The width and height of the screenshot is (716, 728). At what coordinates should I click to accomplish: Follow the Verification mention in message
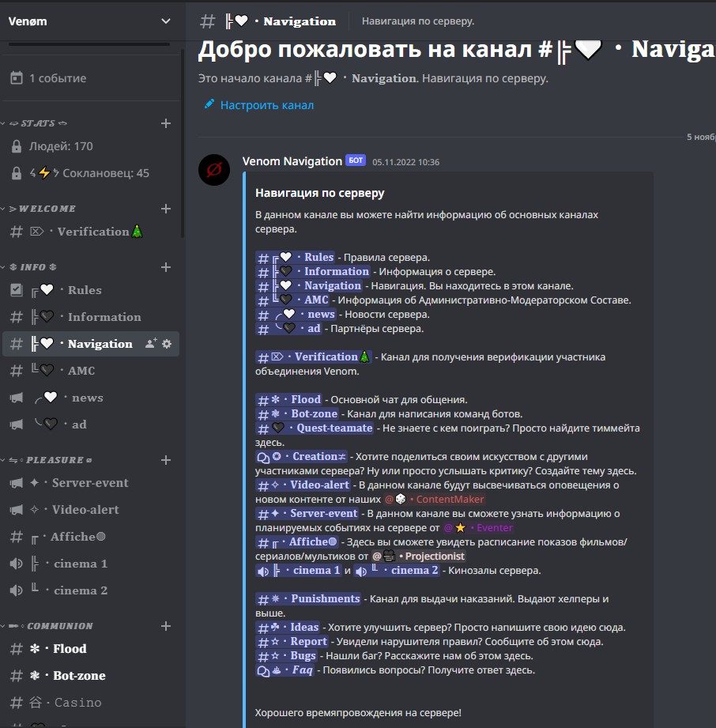(x=314, y=357)
